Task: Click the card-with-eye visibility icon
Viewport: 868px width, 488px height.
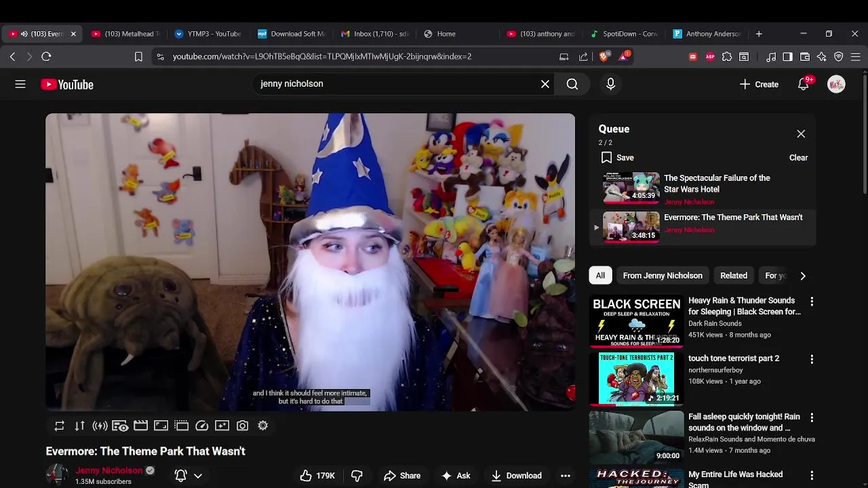Action: (120, 426)
